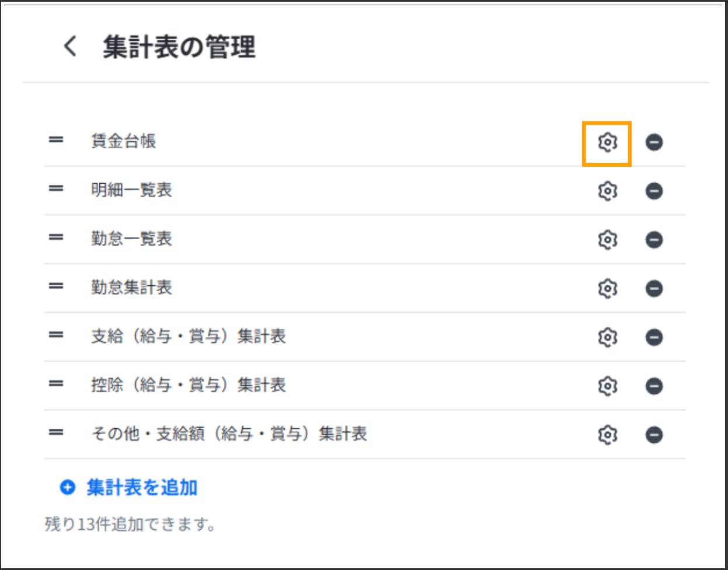
Task: Click the reorder handle for 支給（給与・賞与）集計表
Action: [x=56, y=335]
